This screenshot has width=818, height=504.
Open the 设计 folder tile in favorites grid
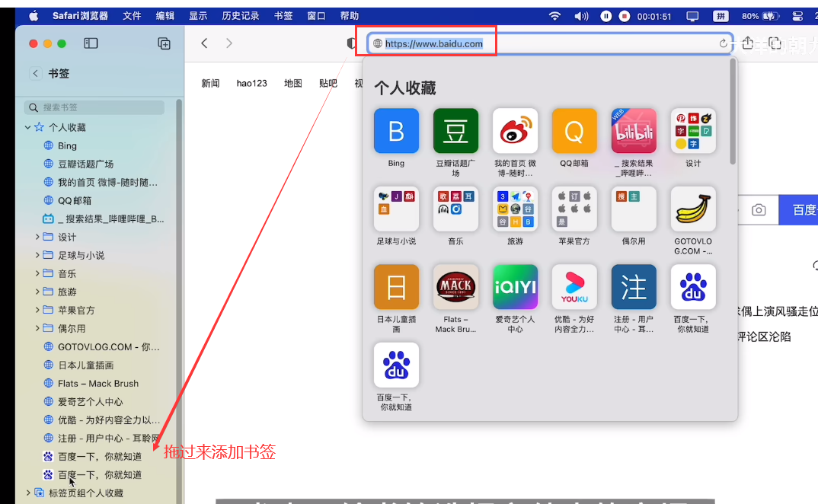coord(693,130)
